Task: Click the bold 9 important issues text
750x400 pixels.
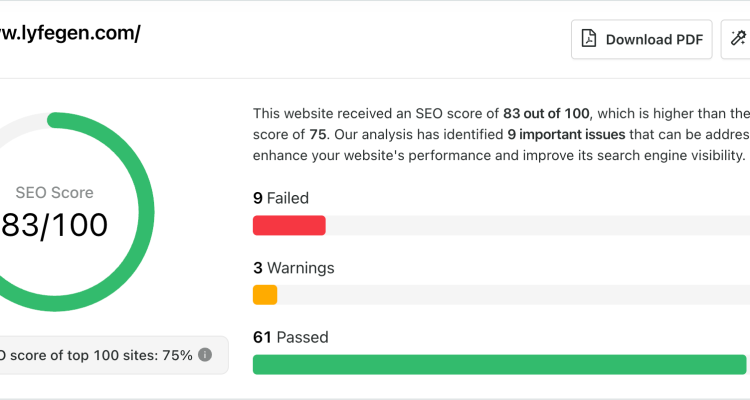Action: tap(566, 134)
